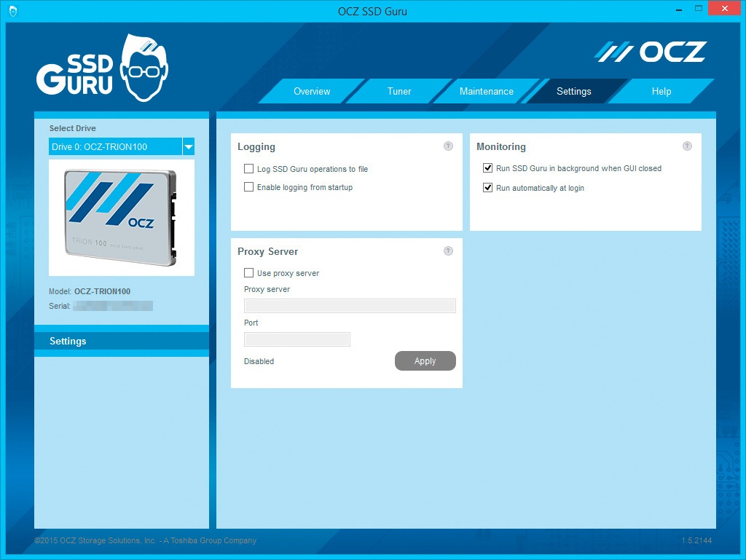Enable Log SSD Guru operations to file
Screen dimensions: 746x560
coord(248,169)
